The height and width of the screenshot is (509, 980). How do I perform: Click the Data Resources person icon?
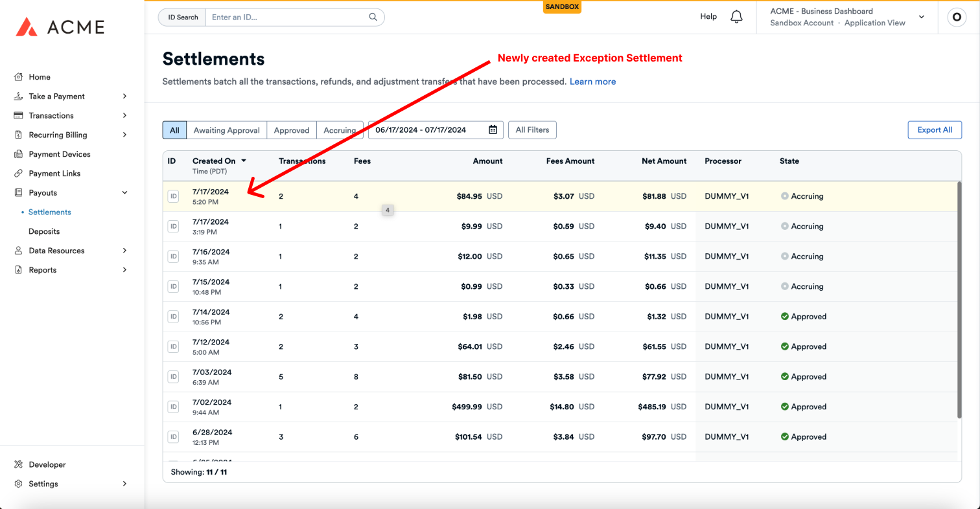pyautogui.click(x=19, y=251)
